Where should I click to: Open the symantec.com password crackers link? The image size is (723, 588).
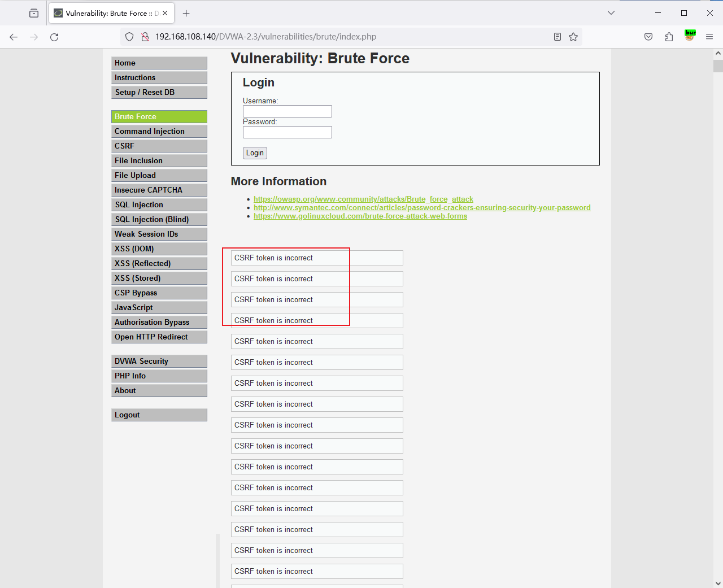(x=422, y=207)
